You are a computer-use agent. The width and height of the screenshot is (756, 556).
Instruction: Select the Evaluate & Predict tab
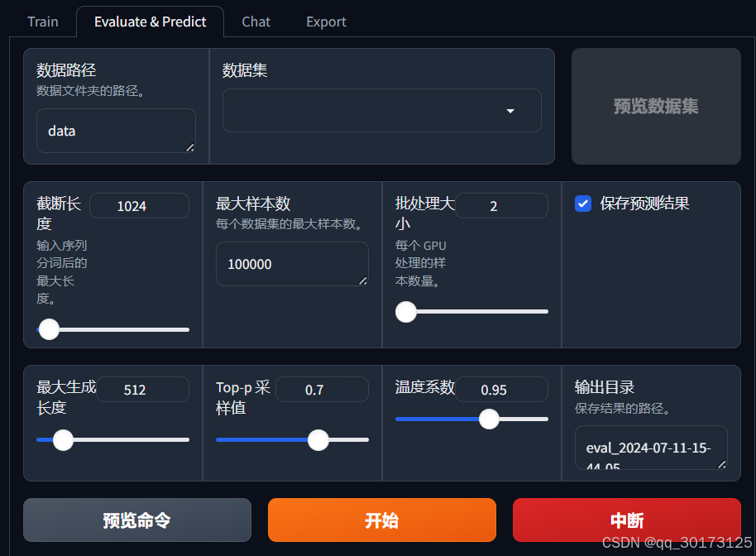(x=150, y=22)
